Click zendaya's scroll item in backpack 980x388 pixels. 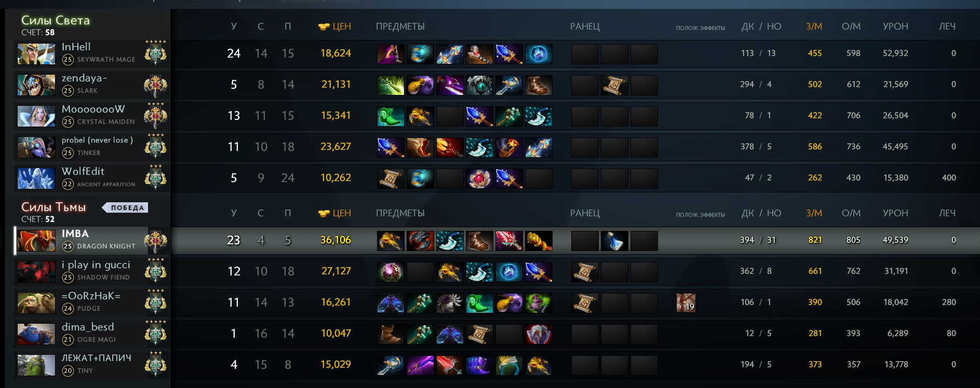(x=614, y=85)
